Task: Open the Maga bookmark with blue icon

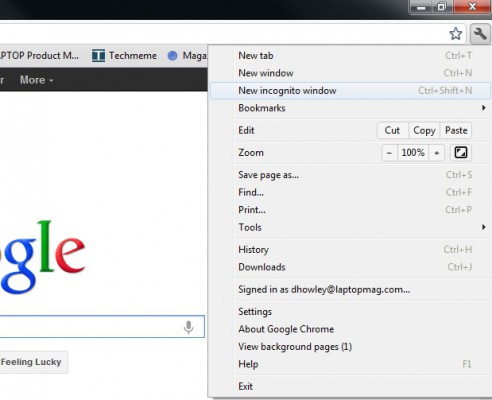Action: point(187,56)
